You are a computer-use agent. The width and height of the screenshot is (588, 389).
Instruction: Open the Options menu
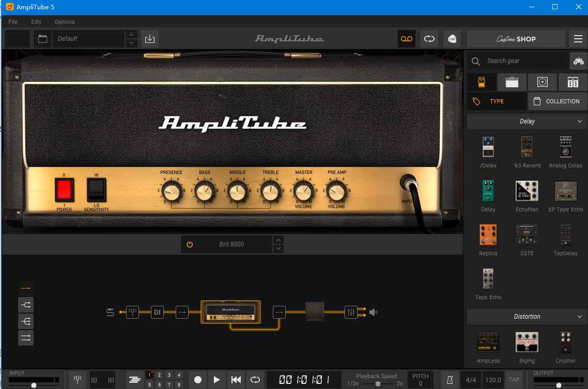(65, 22)
